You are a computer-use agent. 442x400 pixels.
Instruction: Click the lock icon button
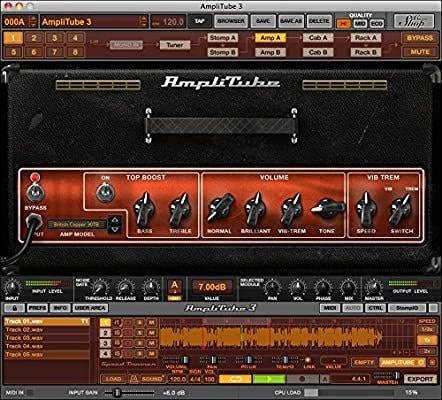coord(14,308)
